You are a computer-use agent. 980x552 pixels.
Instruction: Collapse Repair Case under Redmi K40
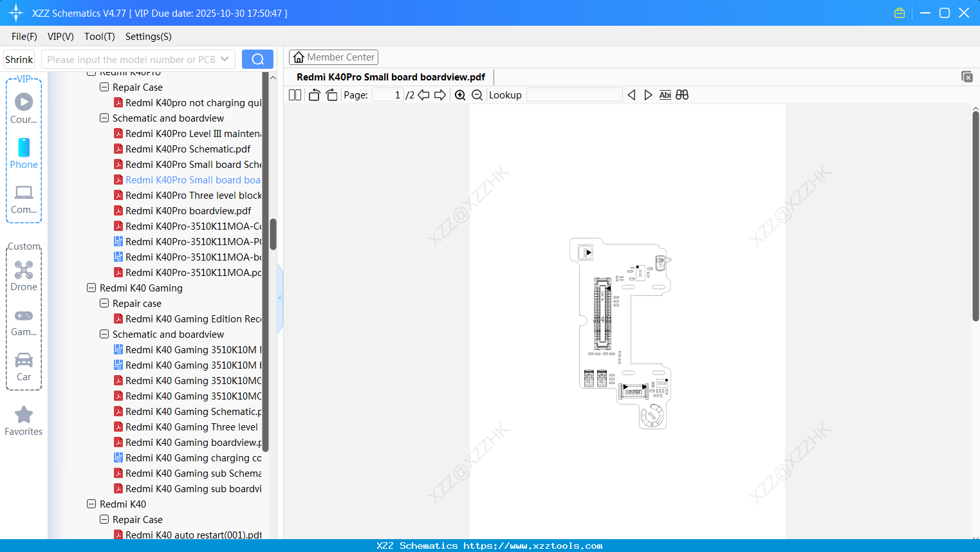[x=104, y=519]
